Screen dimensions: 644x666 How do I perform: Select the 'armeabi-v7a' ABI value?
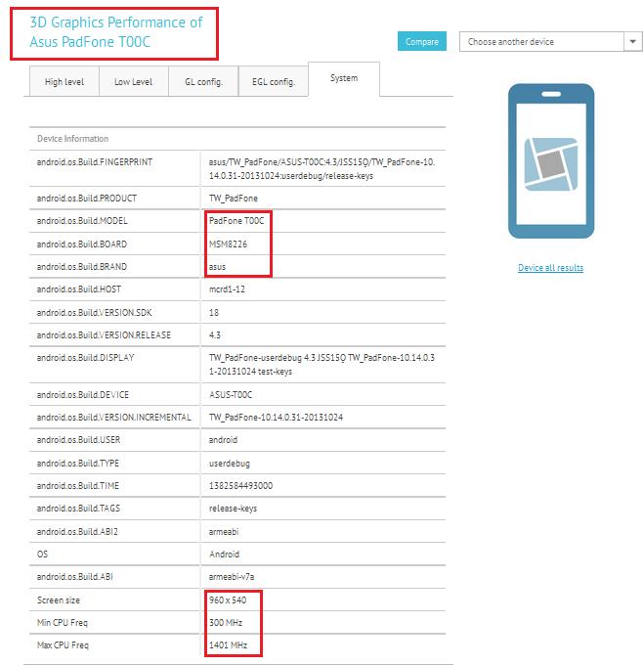coord(232,576)
